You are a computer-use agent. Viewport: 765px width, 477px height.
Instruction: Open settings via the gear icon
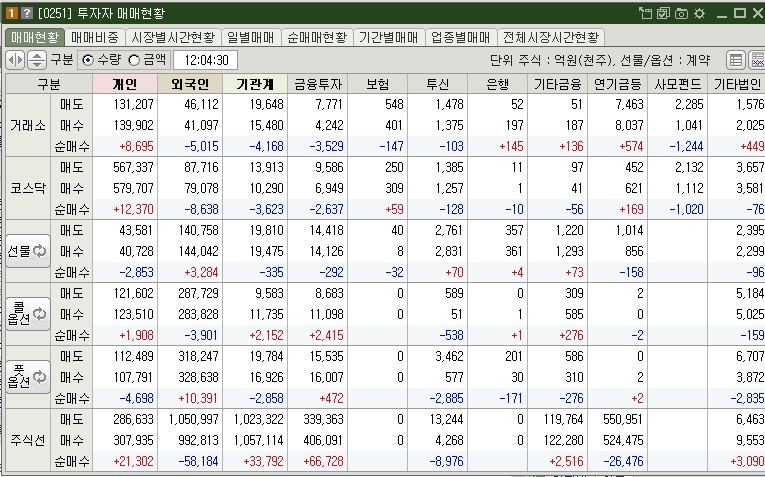pyautogui.click(x=700, y=13)
